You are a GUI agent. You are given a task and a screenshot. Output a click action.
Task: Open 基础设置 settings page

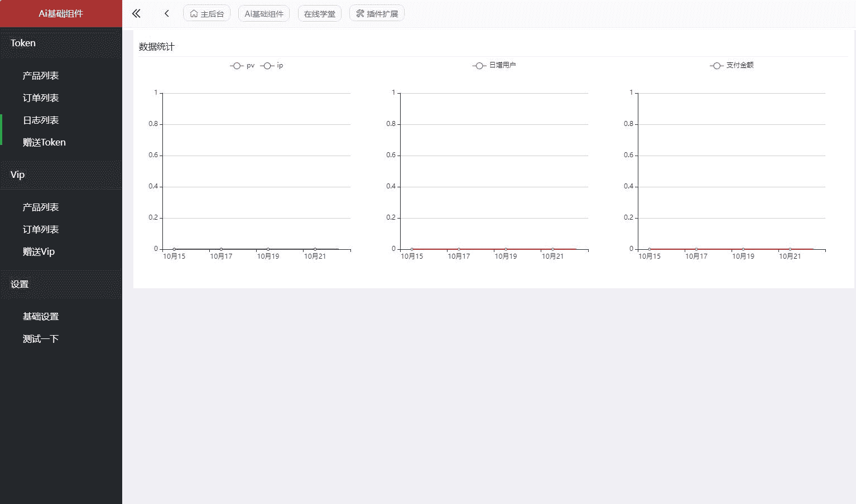pyautogui.click(x=41, y=317)
